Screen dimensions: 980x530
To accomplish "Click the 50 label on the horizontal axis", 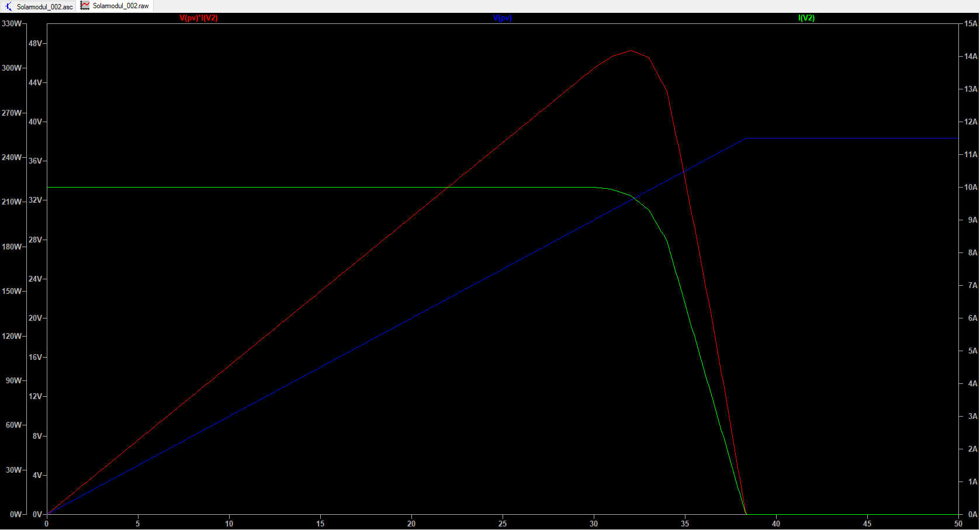I will (x=958, y=524).
